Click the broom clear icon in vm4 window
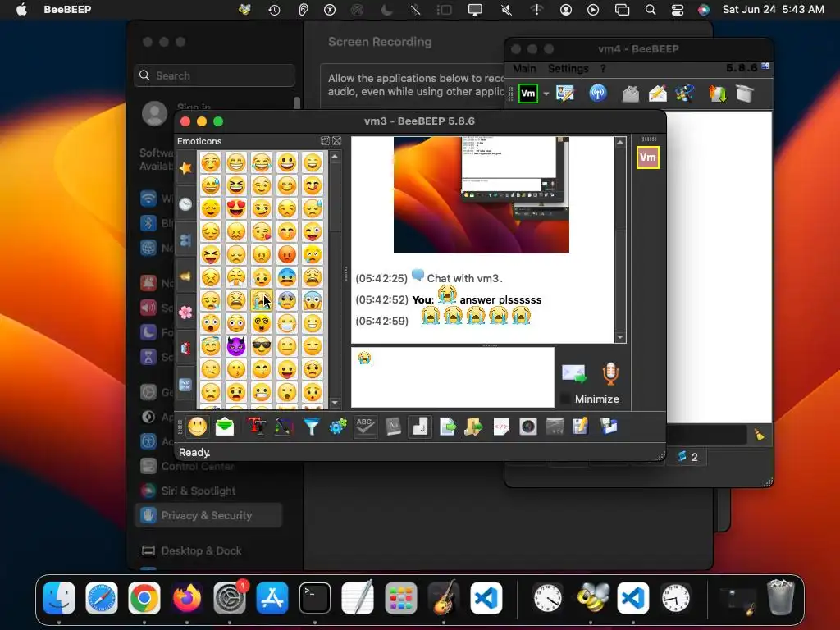The image size is (840, 630). click(x=760, y=435)
